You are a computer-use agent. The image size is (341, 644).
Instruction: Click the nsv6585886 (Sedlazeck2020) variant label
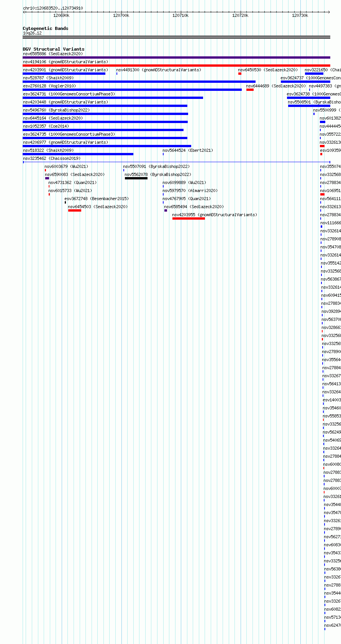point(53,54)
